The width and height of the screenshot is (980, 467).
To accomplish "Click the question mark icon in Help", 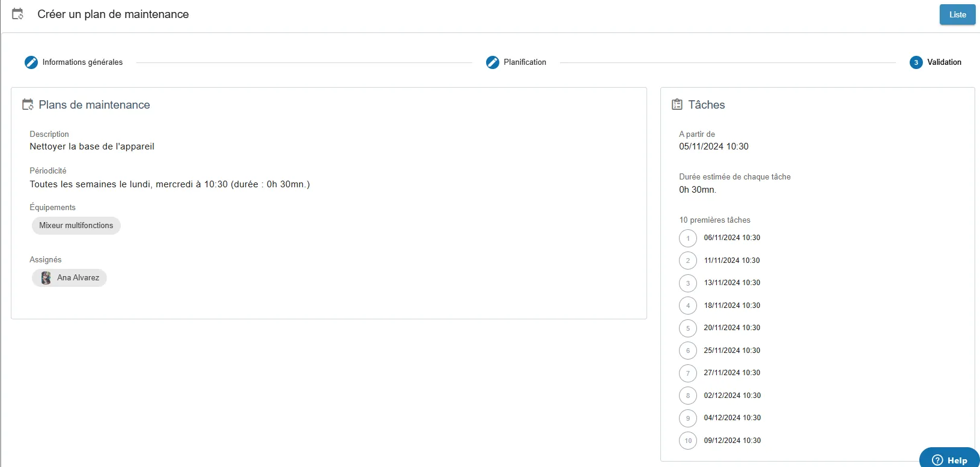I will pyautogui.click(x=937, y=460).
